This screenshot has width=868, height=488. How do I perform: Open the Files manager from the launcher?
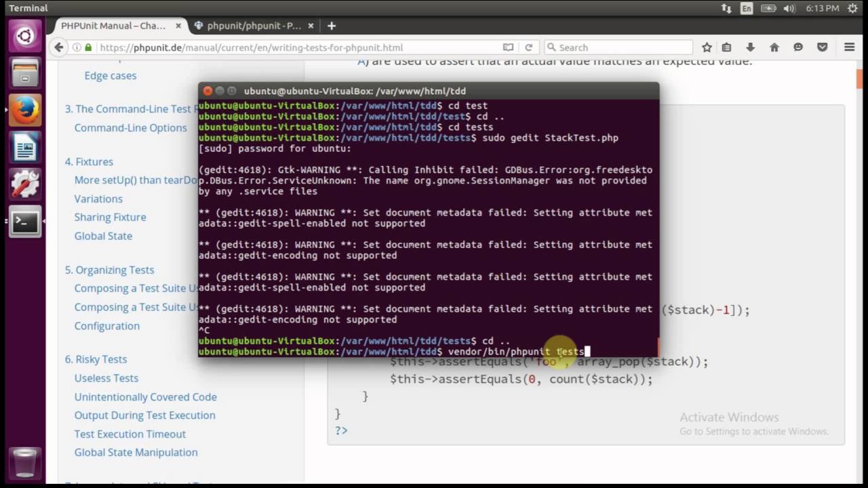25,73
